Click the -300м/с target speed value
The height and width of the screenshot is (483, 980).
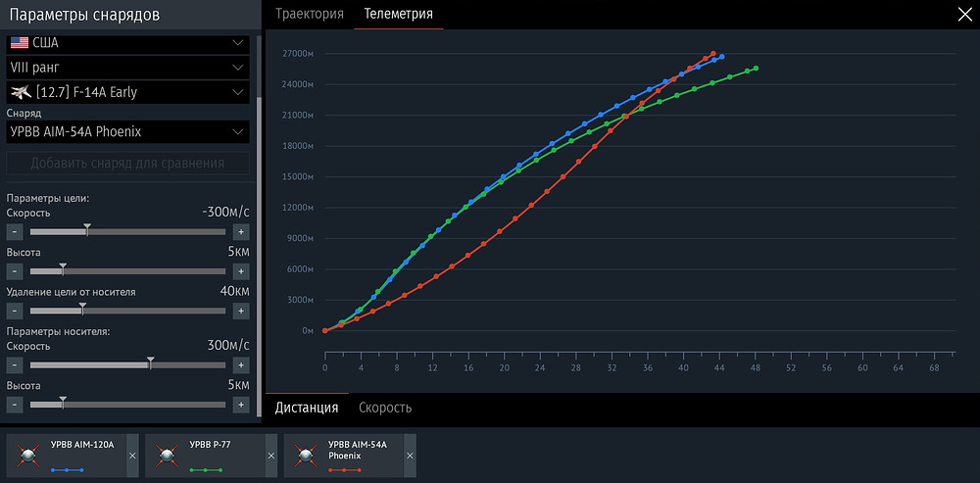coord(225,213)
